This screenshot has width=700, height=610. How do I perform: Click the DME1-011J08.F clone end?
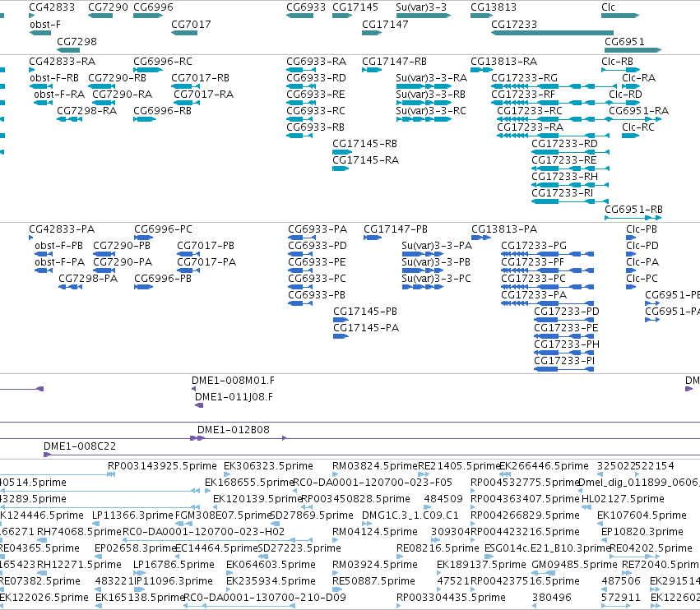(234, 397)
